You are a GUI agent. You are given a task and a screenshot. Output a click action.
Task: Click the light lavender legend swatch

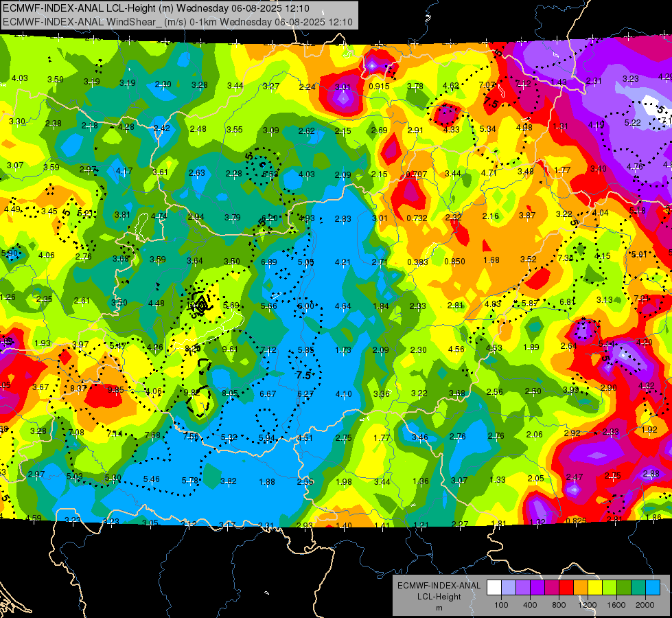tap(509, 588)
